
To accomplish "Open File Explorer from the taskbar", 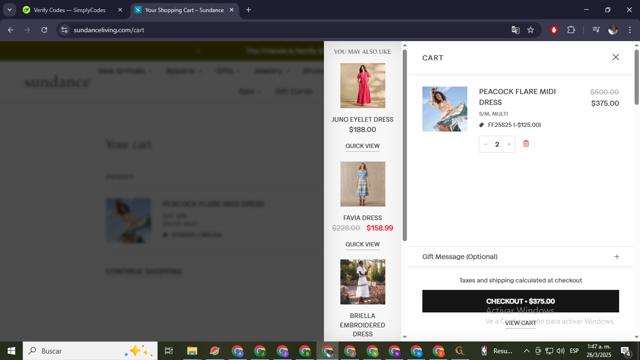I will pos(192,351).
